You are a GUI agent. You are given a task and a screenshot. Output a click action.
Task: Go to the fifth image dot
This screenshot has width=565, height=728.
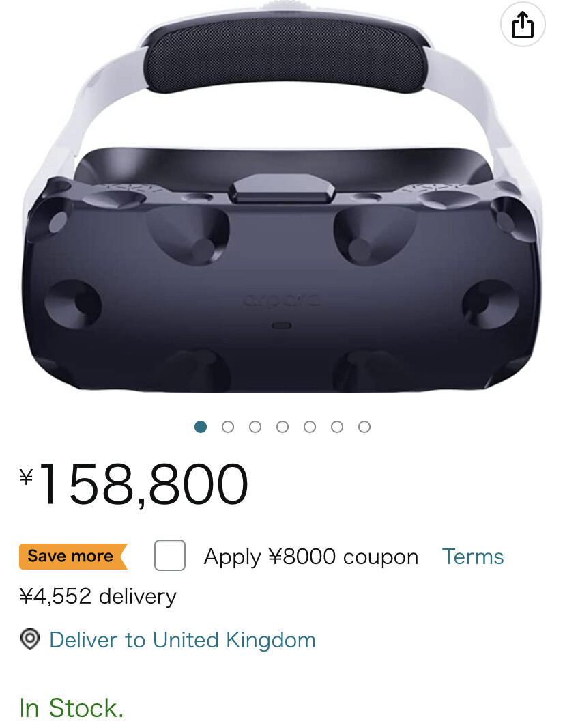click(x=310, y=427)
